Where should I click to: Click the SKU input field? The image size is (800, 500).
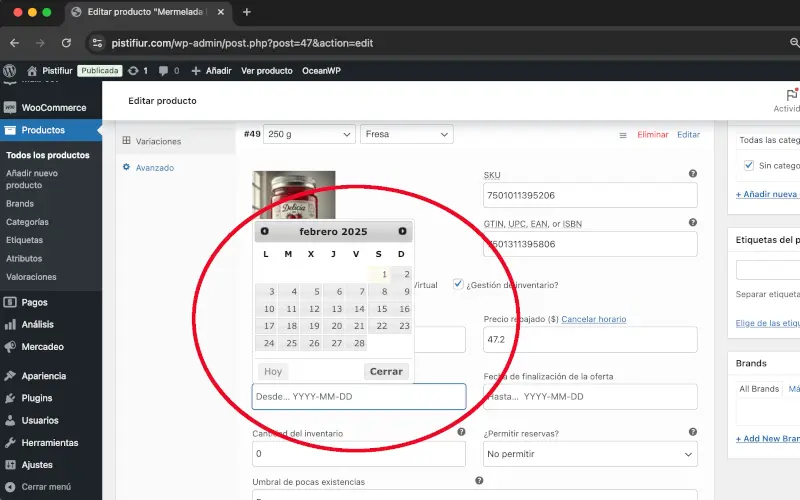click(x=590, y=195)
